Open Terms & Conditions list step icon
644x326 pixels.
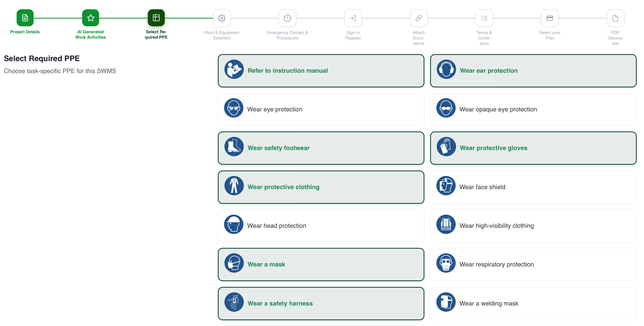[x=484, y=18]
